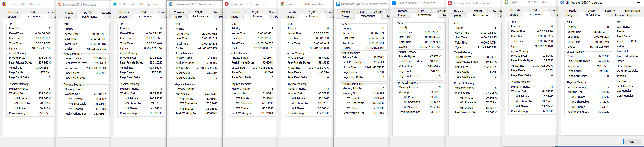Open Image tab in iexplore.exe Properties
644x147 pixels.
pyautogui.click(x=514, y=15)
